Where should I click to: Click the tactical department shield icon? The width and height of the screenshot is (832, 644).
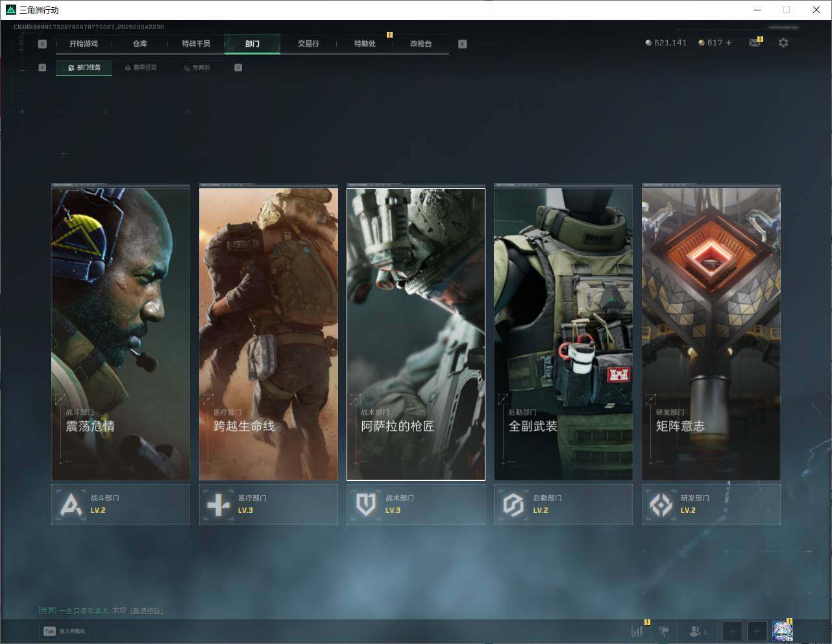click(366, 504)
